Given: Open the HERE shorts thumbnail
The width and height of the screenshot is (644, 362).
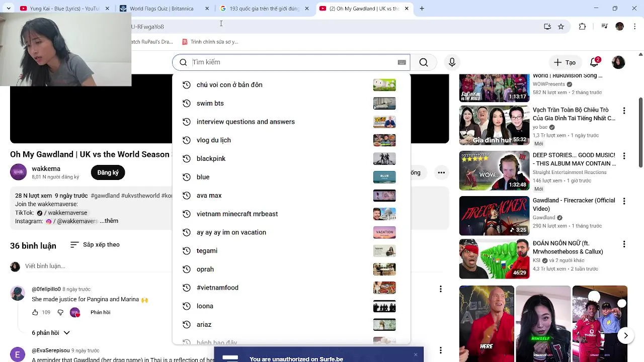Looking at the screenshot, I should pos(487,324).
